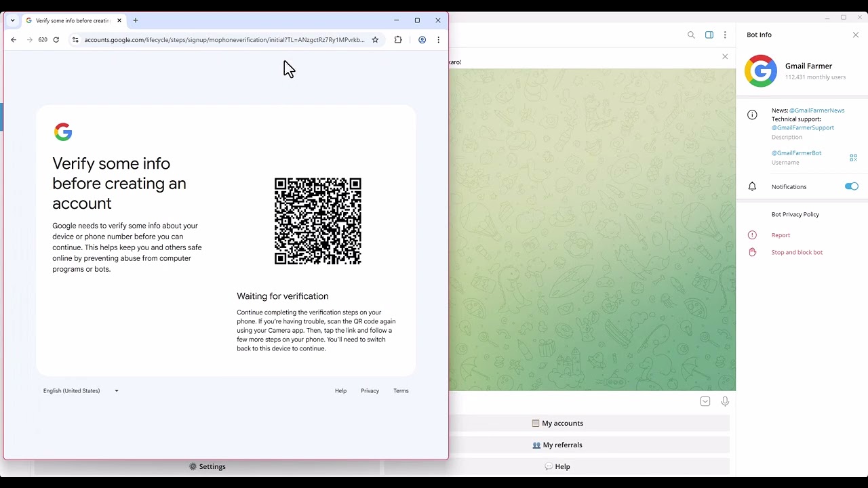868x488 pixels.
Task: Open the Terms link on Google page
Action: tap(401, 391)
